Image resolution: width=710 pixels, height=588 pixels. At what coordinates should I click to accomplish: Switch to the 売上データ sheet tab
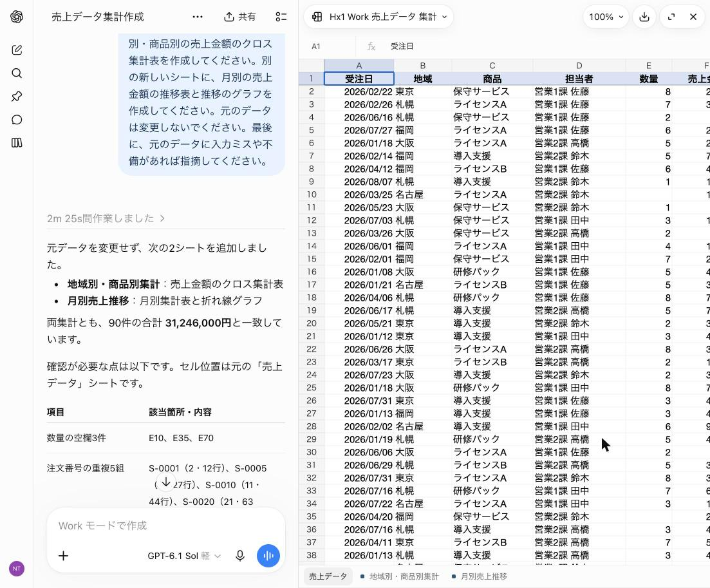click(328, 576)
